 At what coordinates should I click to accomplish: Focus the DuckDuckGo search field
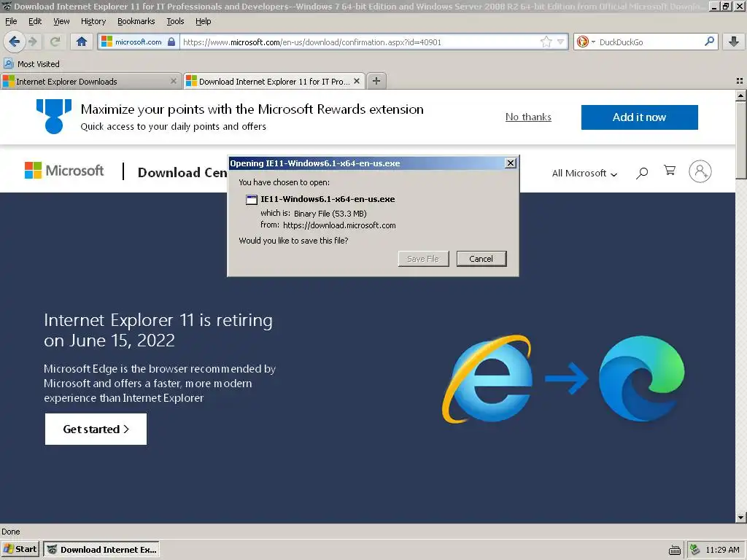650,42
